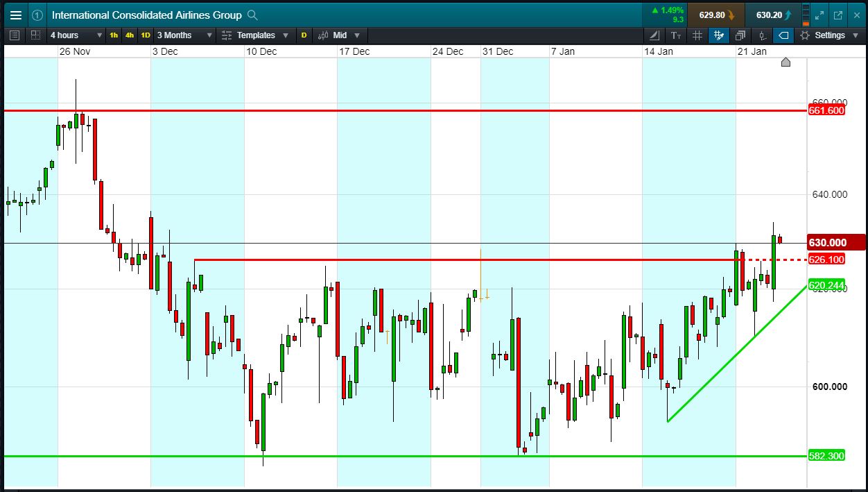Toggle the grid lines display
Image resolution: width=868 pixels, height=492 pixels.
click(x=697, y=35)
